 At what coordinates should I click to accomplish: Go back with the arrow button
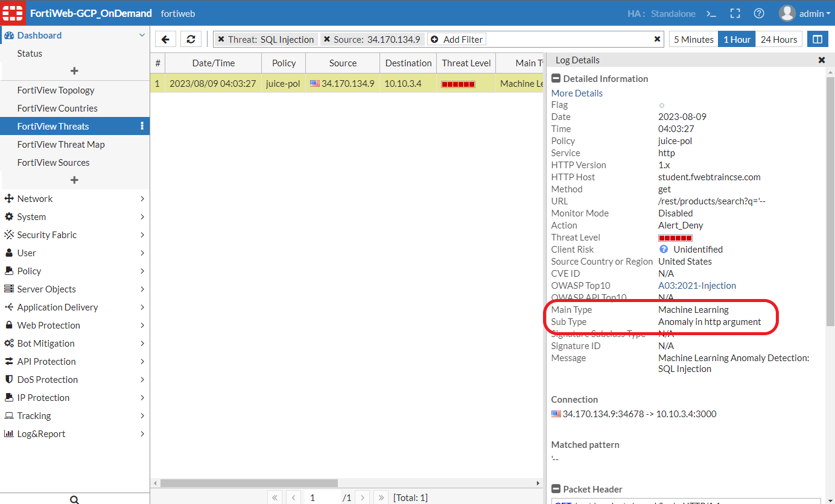165,39
